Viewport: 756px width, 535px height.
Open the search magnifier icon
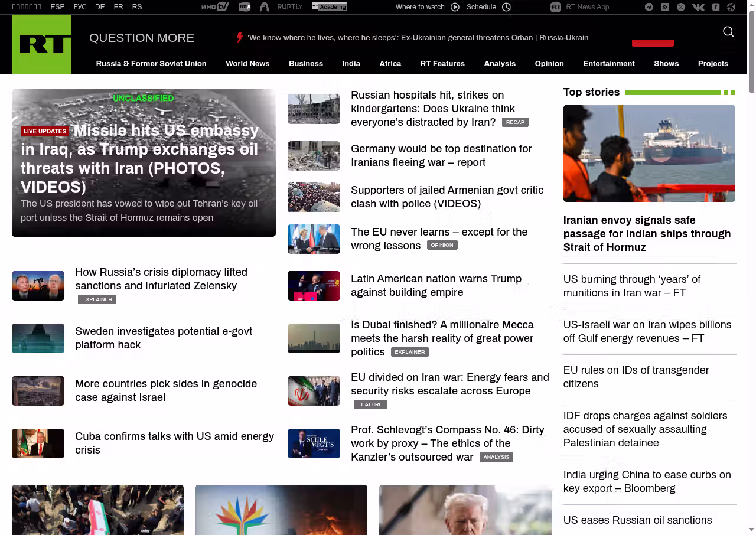point(728,32)
